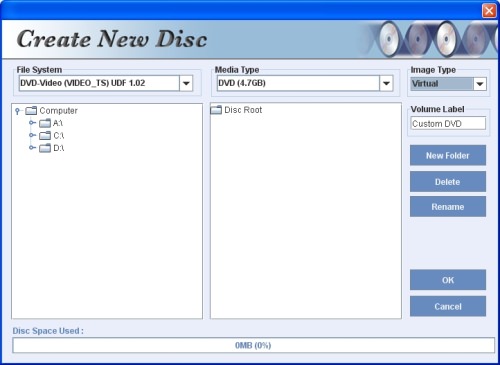
Task: Select the Computer label in tree
Action: tap(58, 111)
